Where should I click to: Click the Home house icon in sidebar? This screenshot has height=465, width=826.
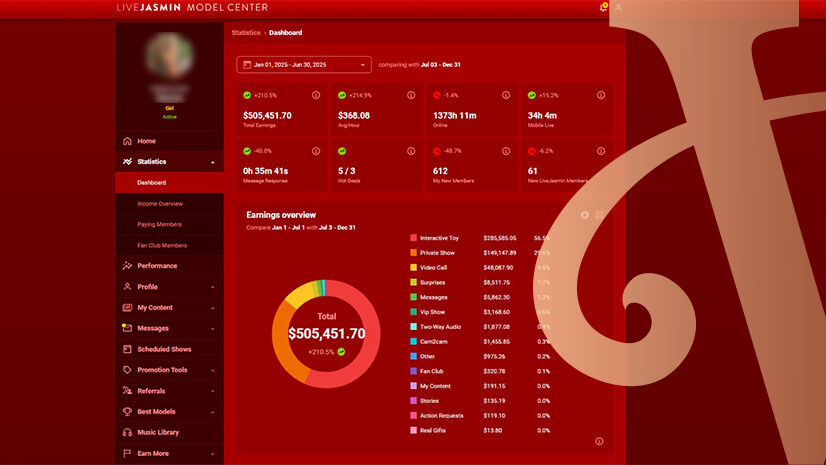(127, 141)
